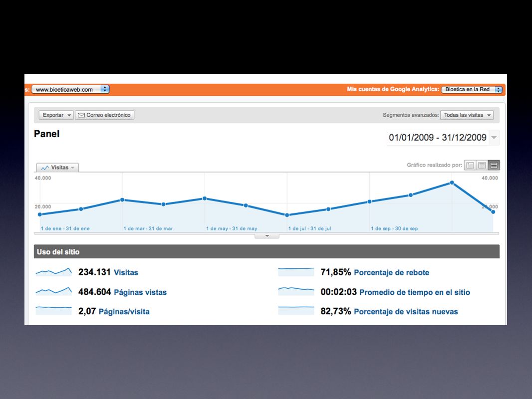Click the 82,73% new visits value
This screenshot has height=399, width=532.
click(335, 311)
